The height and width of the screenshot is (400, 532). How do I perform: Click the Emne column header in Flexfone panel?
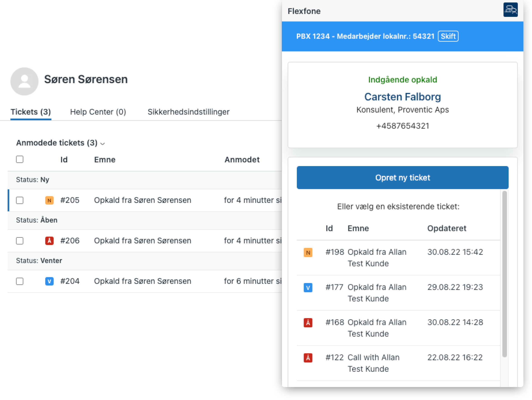[x=358, y=228]
